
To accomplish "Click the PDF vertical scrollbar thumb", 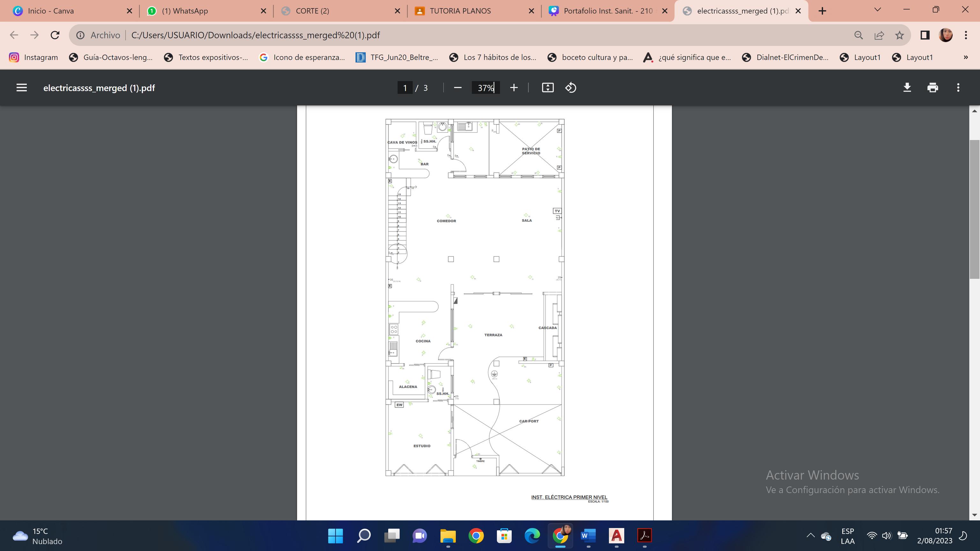I will pos(974,209).
